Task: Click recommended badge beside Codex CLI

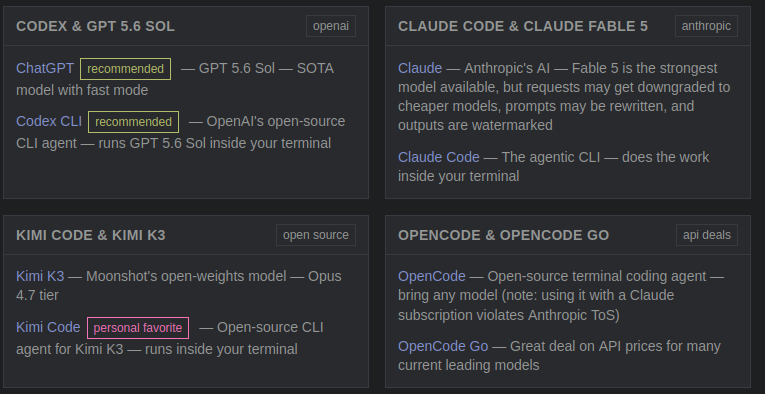Action: 133,122
